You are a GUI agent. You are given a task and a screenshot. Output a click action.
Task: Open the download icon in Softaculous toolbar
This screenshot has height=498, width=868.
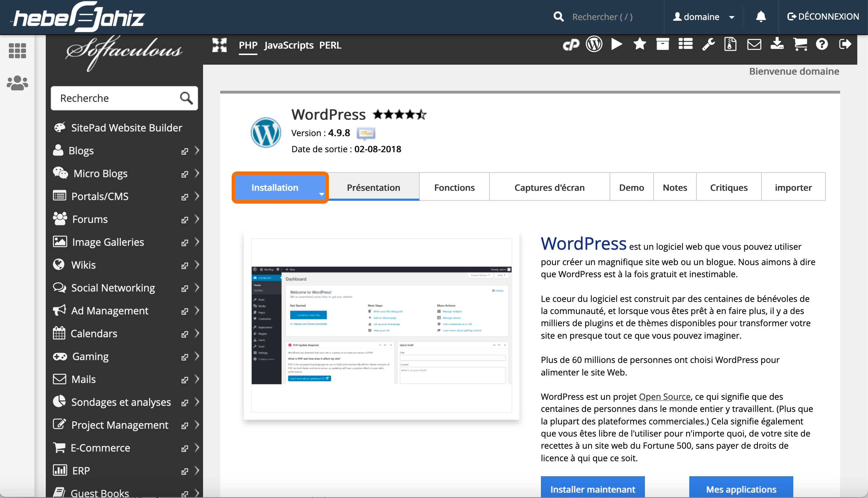[x=777, y=44]
